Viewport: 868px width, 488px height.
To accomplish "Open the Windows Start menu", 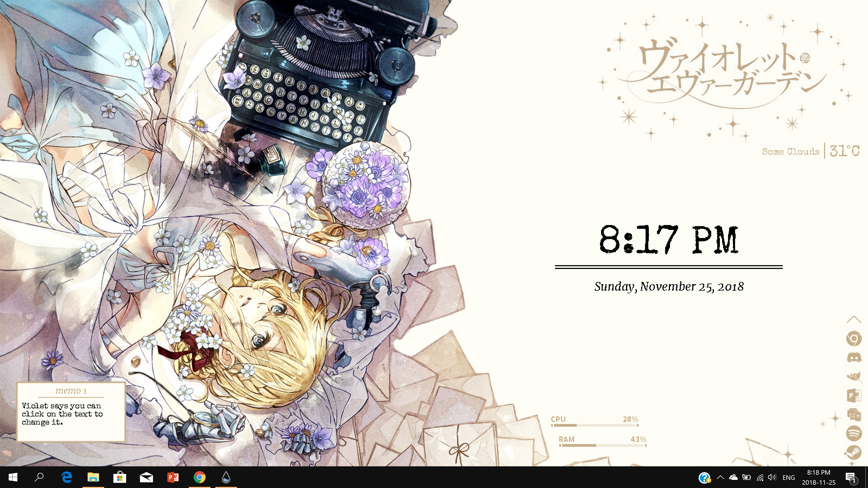I will coord(13,477).
